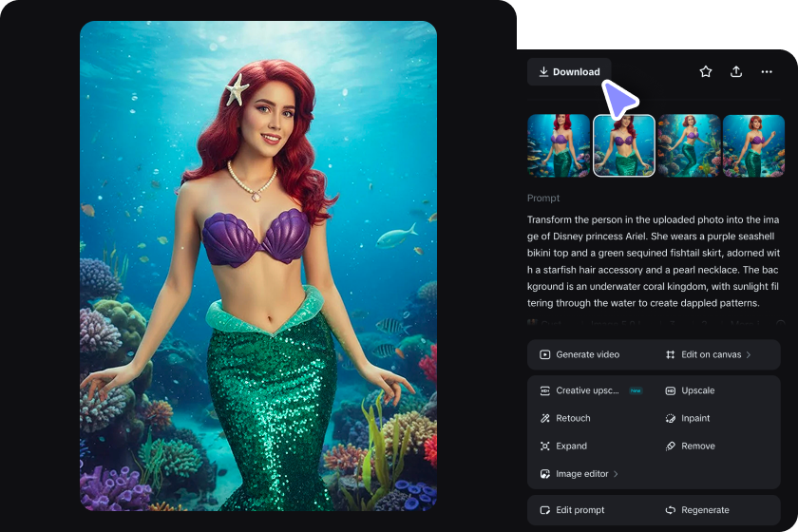Click the Creative upscale HD icon
Viewport: 798px width, 532px height.
[x=544, y=390]
